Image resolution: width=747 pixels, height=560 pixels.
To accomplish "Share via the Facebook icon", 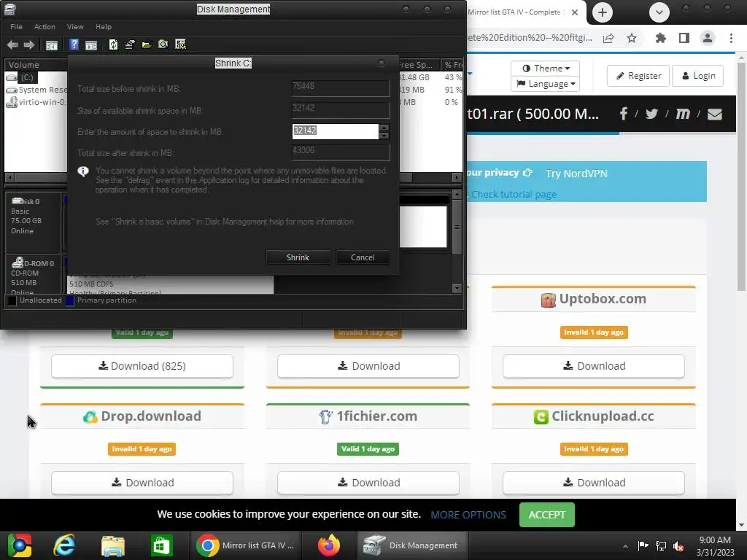I will coord(623,114).
